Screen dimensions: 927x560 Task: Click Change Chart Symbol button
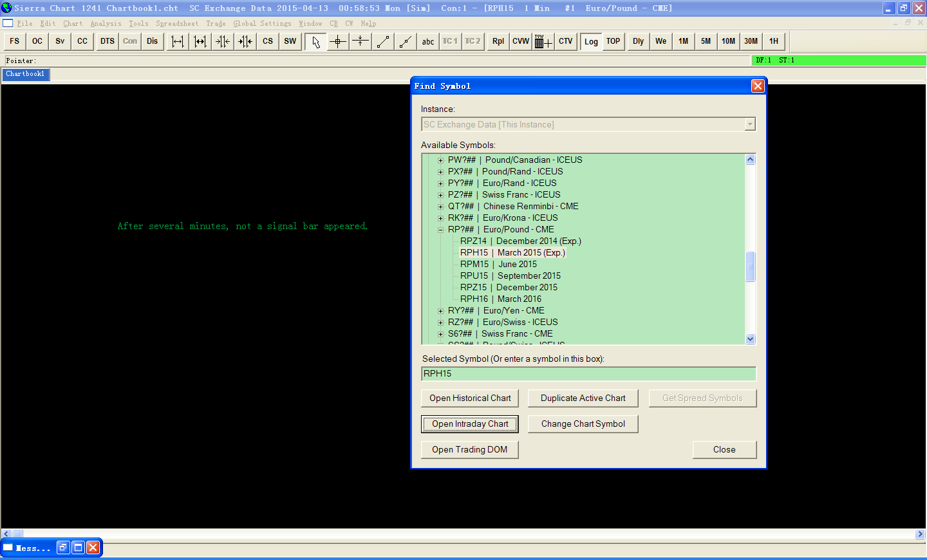coord(583,424)
